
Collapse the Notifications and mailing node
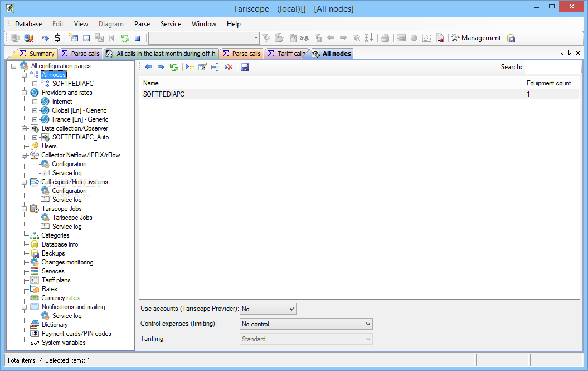[x=25, y=307]
